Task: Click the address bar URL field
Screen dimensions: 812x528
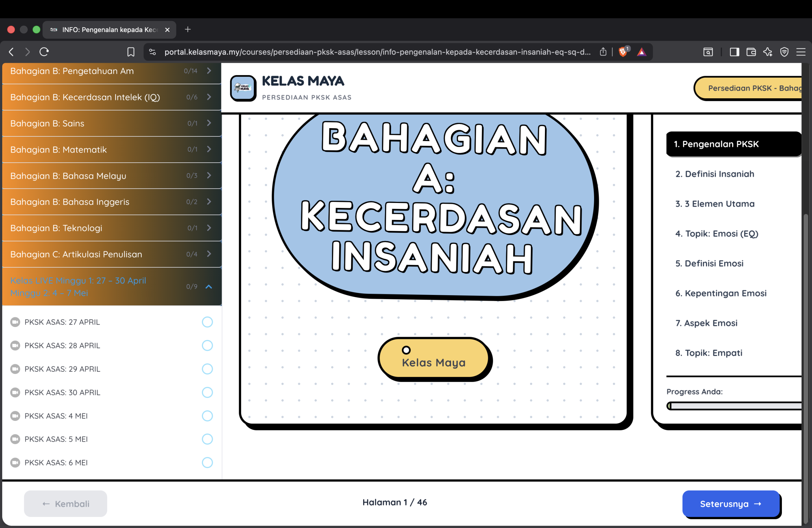Action: [x=375, y=52]
